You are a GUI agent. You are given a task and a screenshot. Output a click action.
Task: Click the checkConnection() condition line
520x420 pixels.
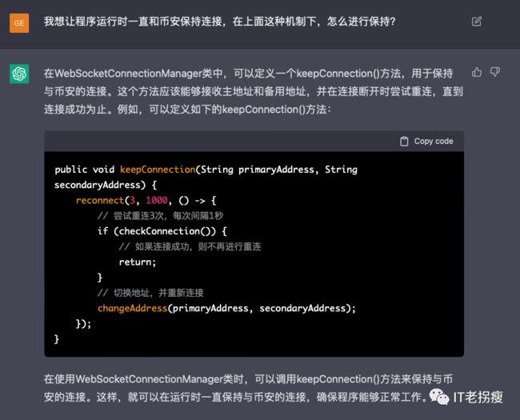[162, 231]
